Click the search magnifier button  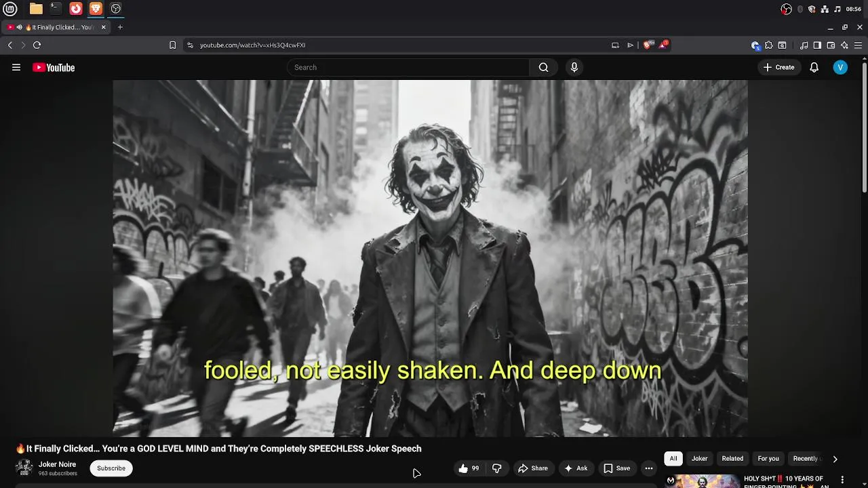[543, 67]
